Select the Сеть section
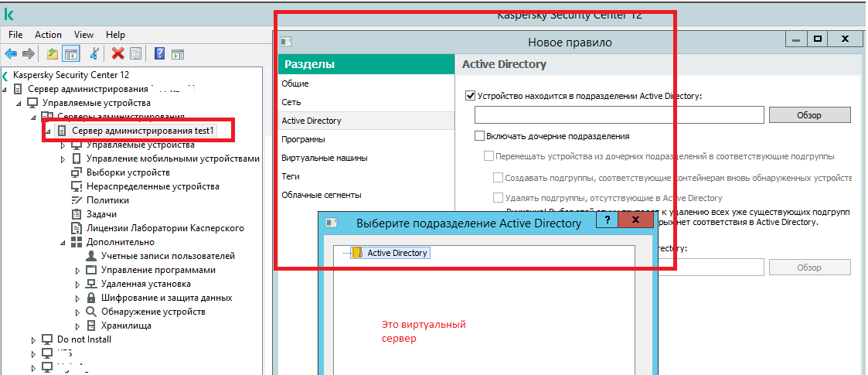 (x=366, y=102)
